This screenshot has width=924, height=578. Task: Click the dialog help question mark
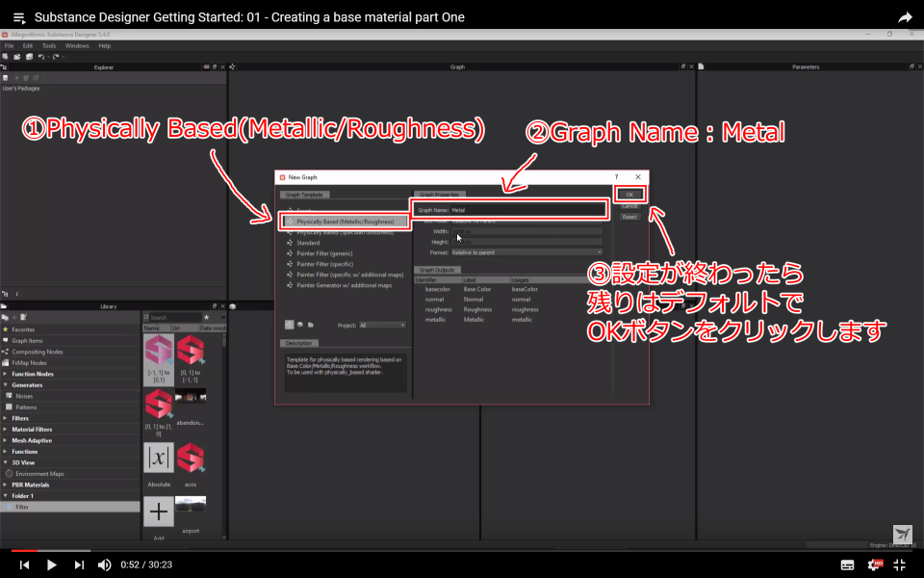pyautogui.click(x=616, y=177)
